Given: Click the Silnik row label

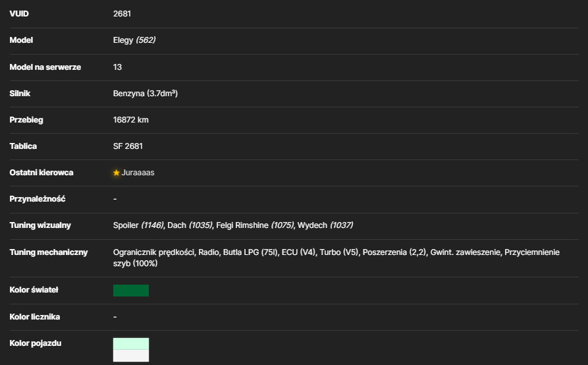Looking at the screenshot, I should tap(20, 94).
